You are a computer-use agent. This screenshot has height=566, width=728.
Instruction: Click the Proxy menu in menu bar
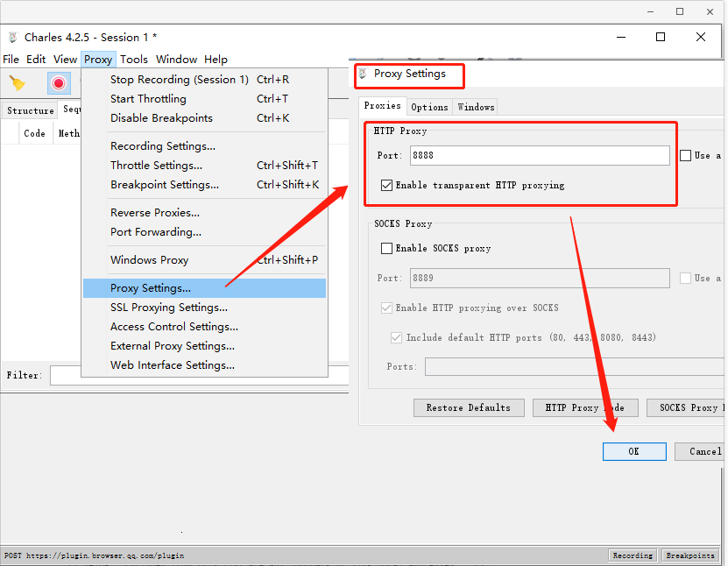coord(98,60)
